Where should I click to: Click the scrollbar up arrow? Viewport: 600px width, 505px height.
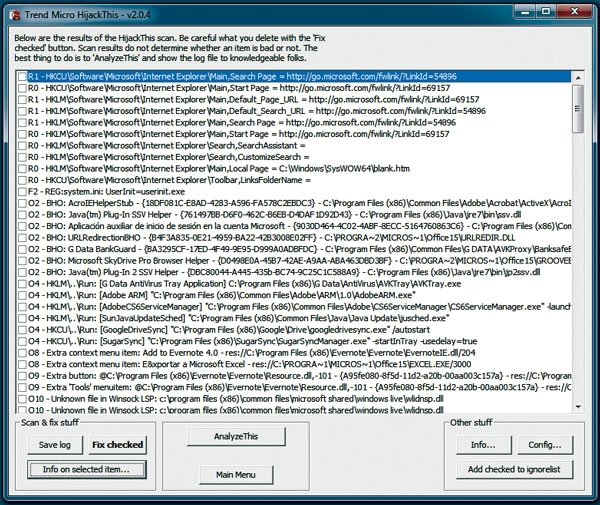(578, 78)
